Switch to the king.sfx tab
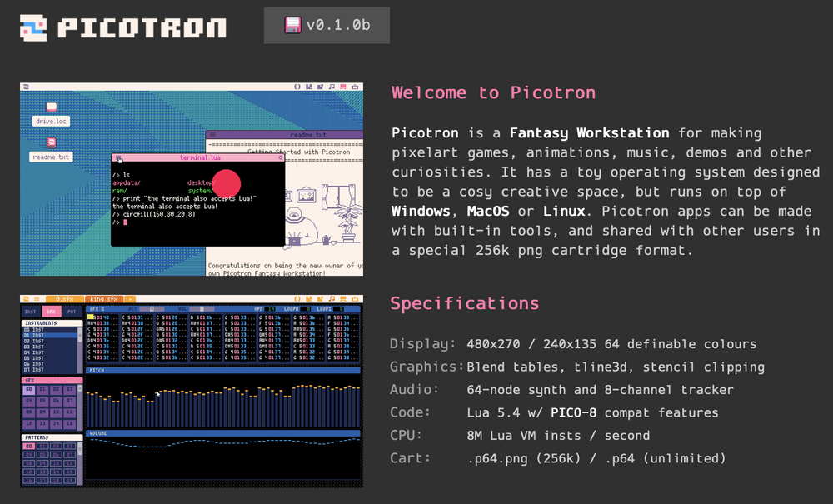 [x=103, y=298]
